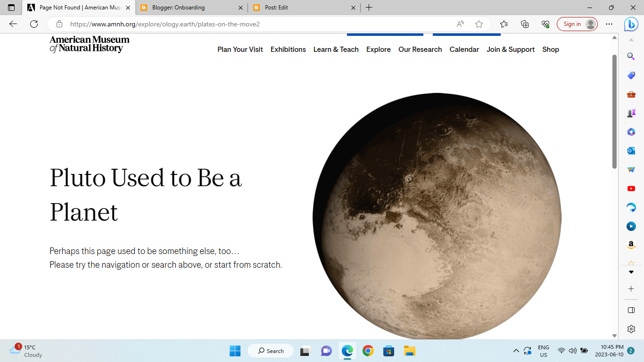Screen dimensions: 644x362
Task: Click the taskbar Search box
Action: tap(271, 351)
